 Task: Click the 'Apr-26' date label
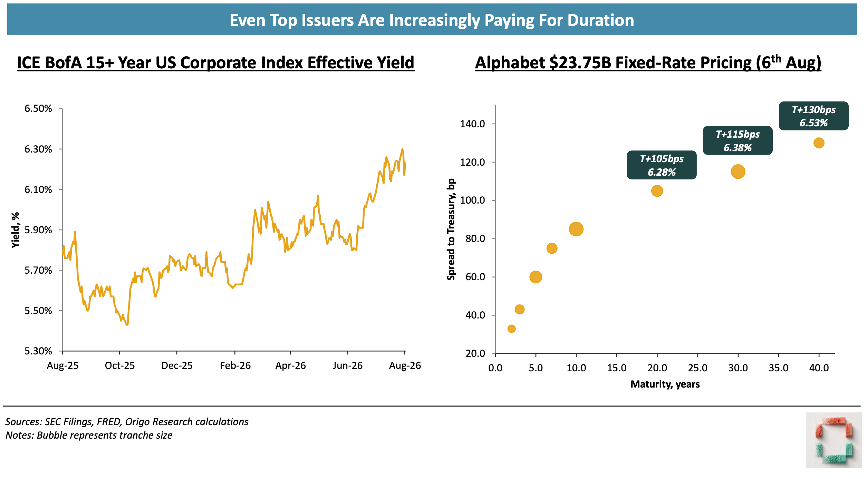click(x=290, y=366)
